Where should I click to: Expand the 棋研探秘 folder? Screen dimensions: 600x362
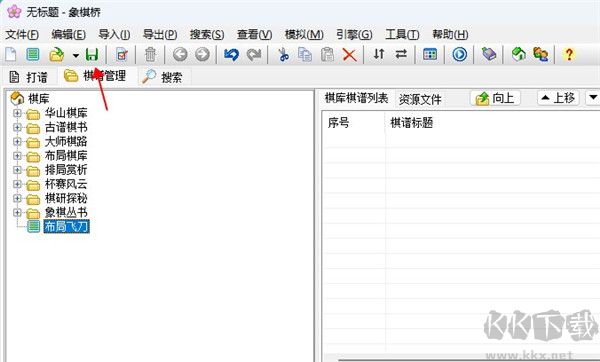tap(17, 198)
